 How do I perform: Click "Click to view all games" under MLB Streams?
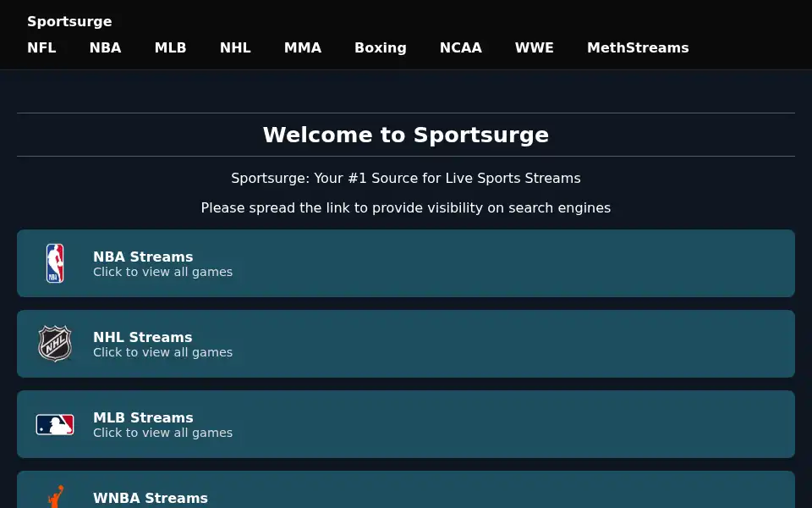(x=162, y=433)
